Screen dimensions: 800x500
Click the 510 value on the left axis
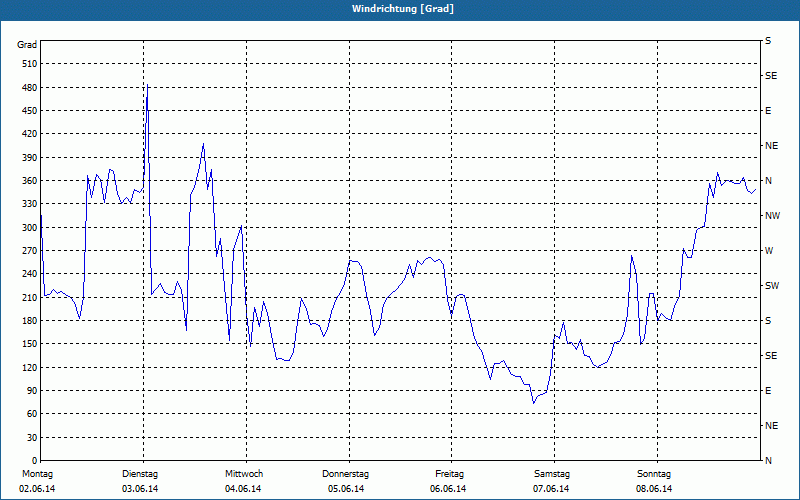pos(30,64)
